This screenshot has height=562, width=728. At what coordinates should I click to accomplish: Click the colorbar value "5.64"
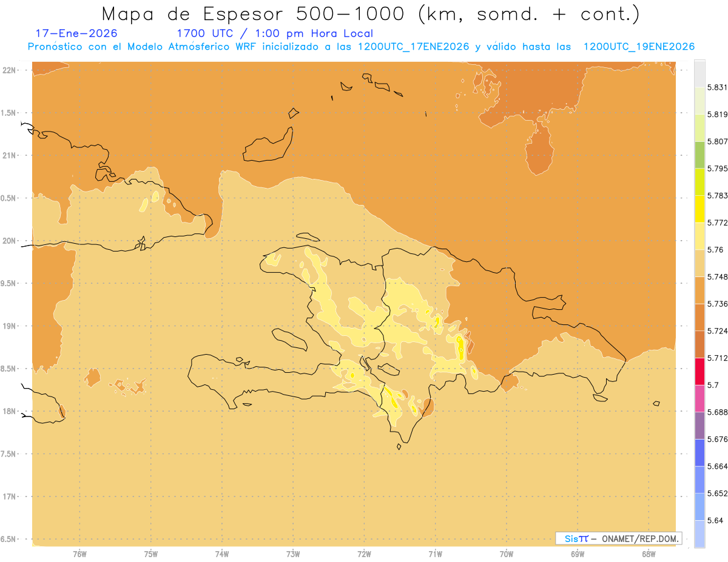point(715,520)
